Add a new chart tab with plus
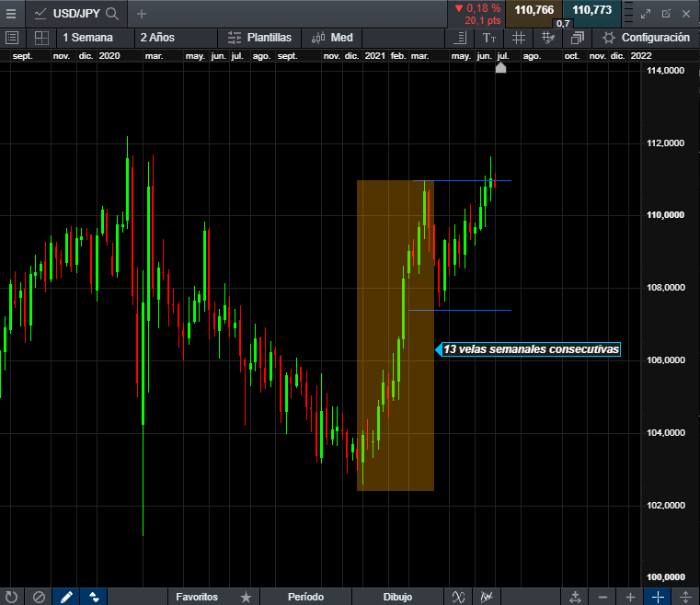Image resolution: width=700 pixels, height=605 pixels. click(142, 14)
